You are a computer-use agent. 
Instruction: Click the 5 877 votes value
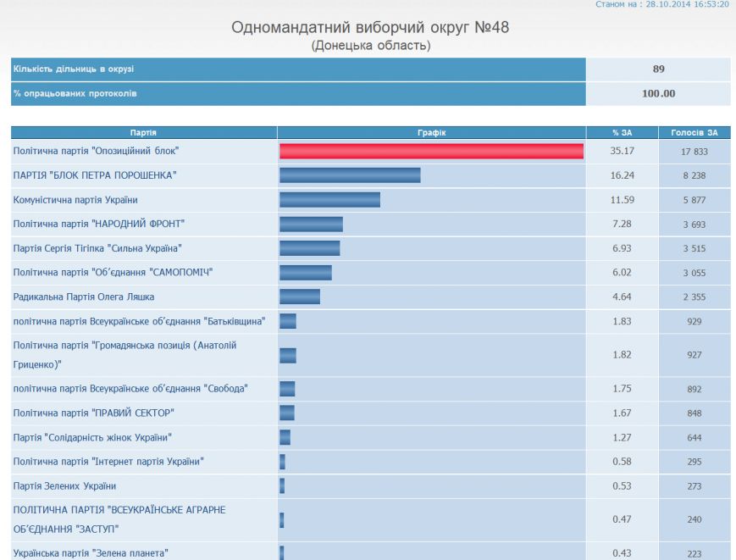coord(694,200)
